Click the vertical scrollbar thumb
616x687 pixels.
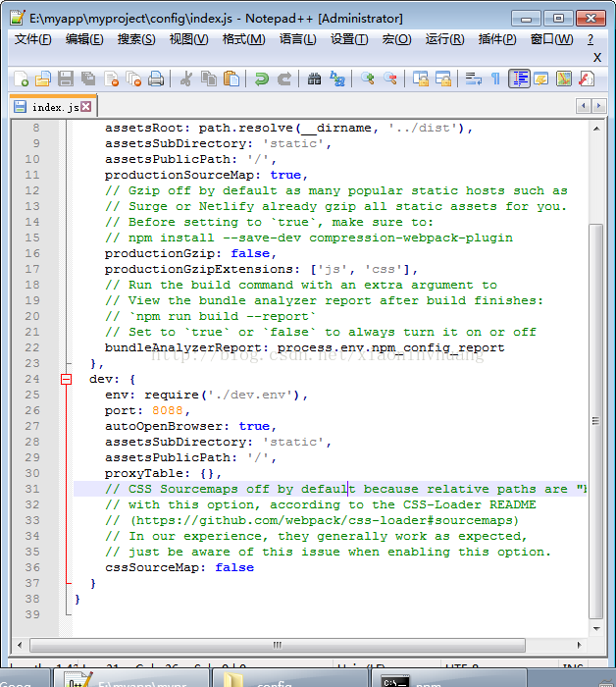tap(596, 421)
